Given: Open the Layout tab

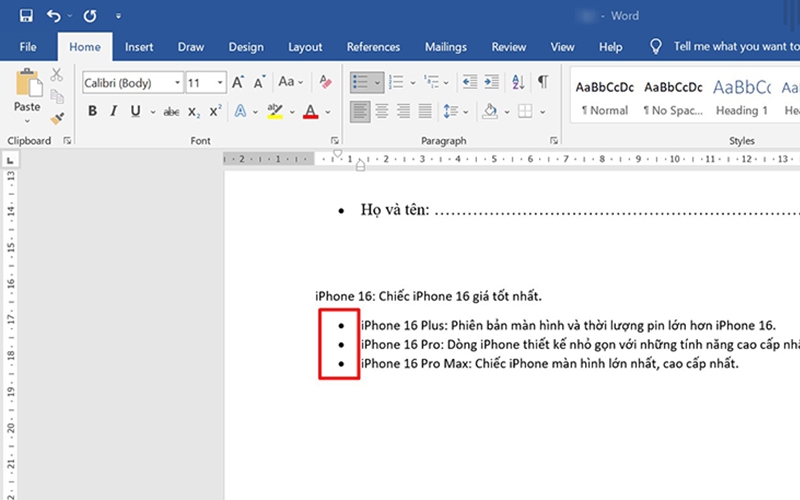Looking at the screenshot, I should click(305, 47).
